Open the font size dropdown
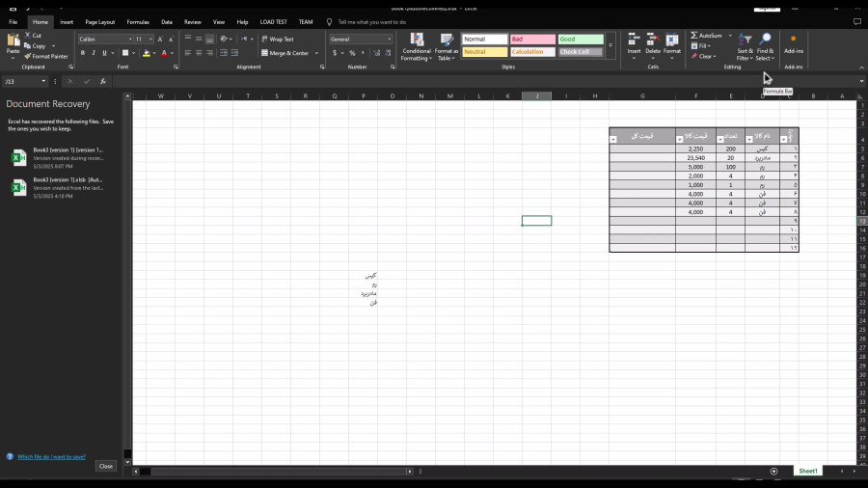Viewport: 868px width, 488px height. click(x=150, y=40)
